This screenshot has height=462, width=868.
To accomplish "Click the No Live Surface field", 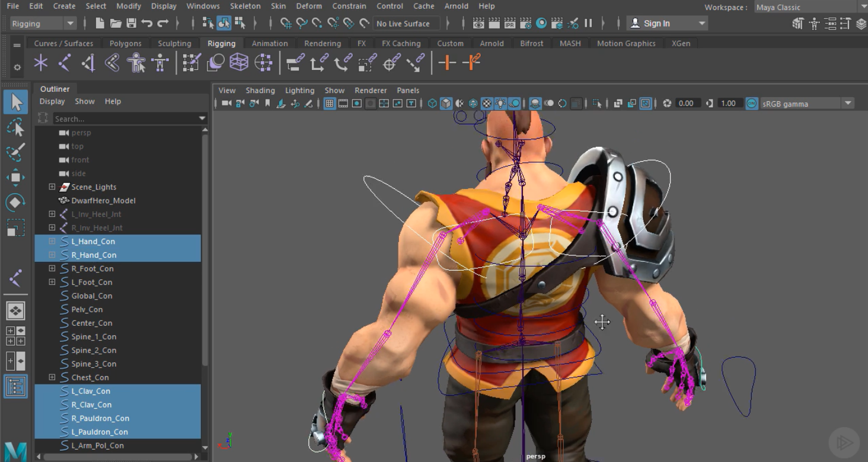I will pyautogui.click(x=407, y=23).
